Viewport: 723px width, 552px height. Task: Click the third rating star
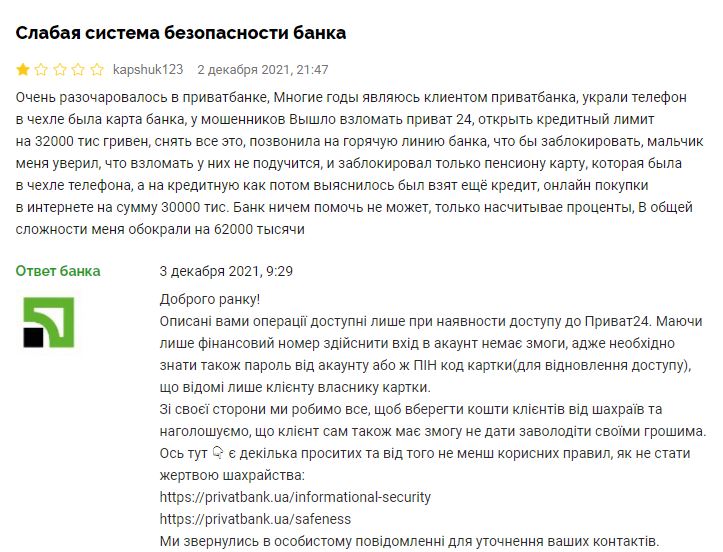pos(60,70)
